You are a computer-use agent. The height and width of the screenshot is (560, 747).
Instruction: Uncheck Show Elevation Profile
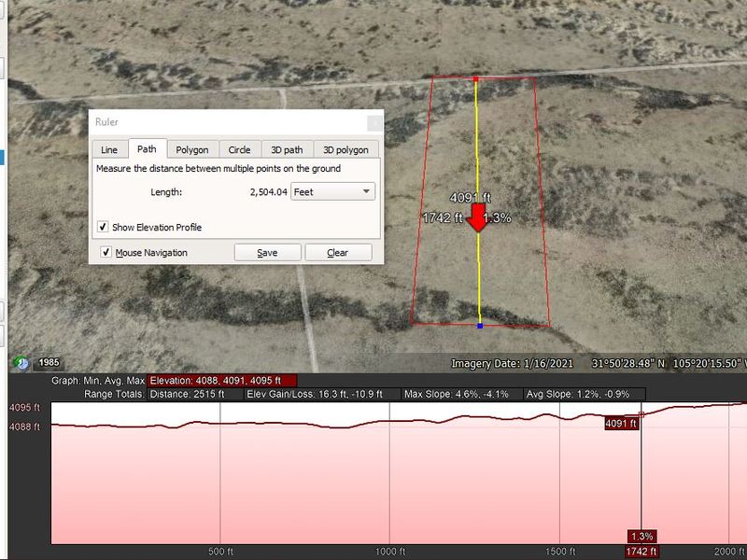pyautogui.click(x=105, y=226)
